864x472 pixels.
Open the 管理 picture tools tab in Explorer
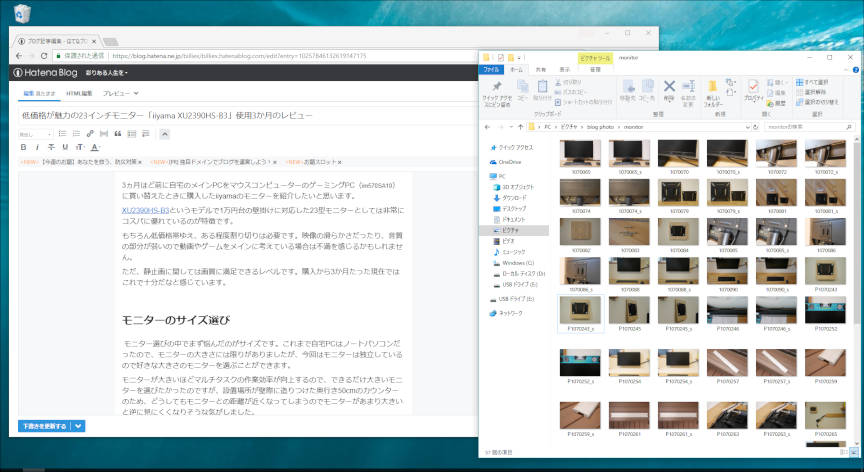pyautogui.click(x=595, y=70)
